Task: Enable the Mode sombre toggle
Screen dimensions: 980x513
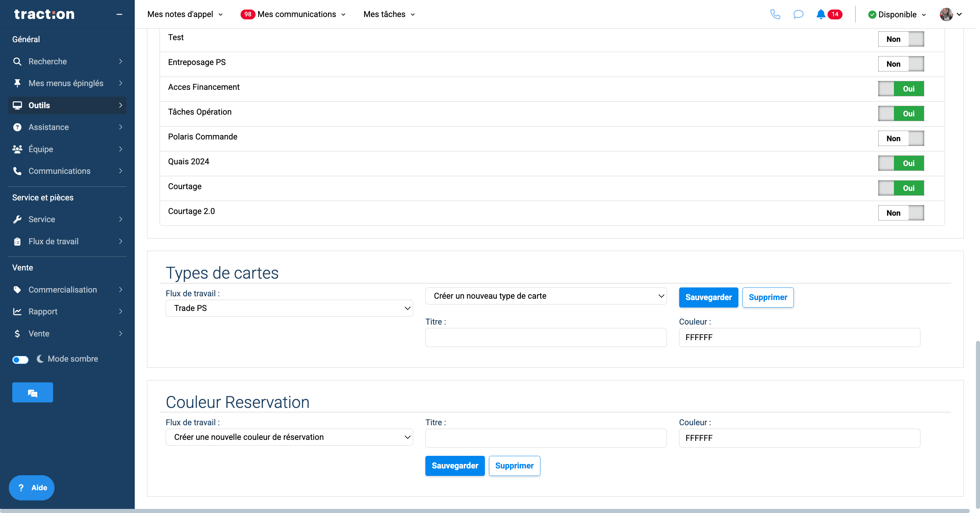Action: pos(20,359)
